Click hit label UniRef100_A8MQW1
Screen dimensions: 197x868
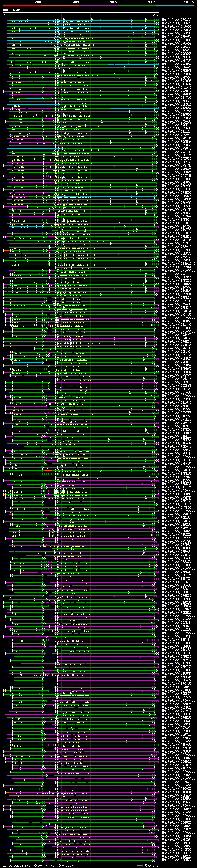pos(177,745)
